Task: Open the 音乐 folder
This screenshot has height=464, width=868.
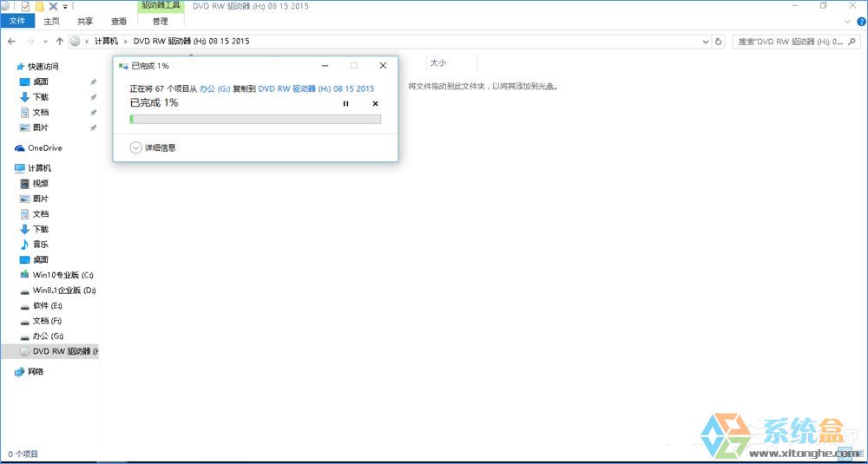Action: click(41, 245)
